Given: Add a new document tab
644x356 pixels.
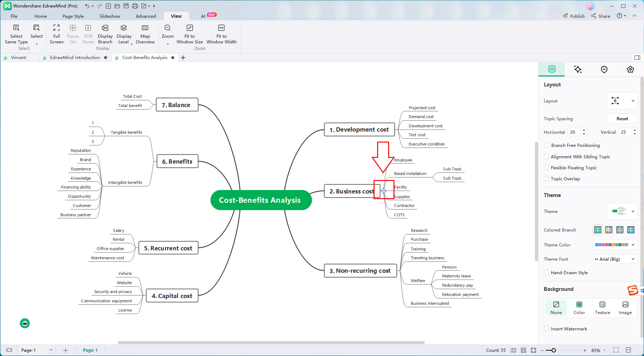Looking at the screenshot, I should 183,58.
